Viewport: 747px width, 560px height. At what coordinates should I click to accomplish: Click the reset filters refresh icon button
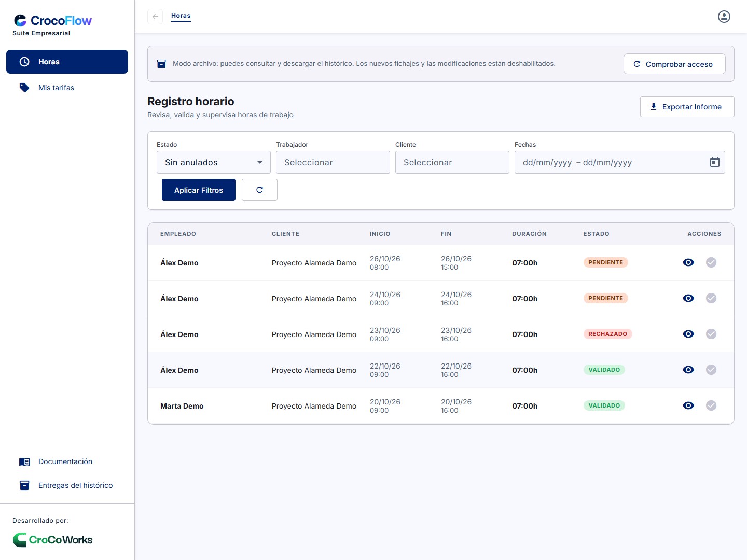pyautogui.click(x=259, y=190)
